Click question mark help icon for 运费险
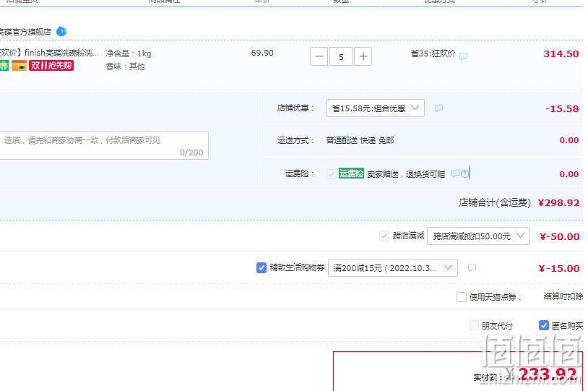Image resolution: width=588 pixels, height=391 pixels. [x=464, y=173]
